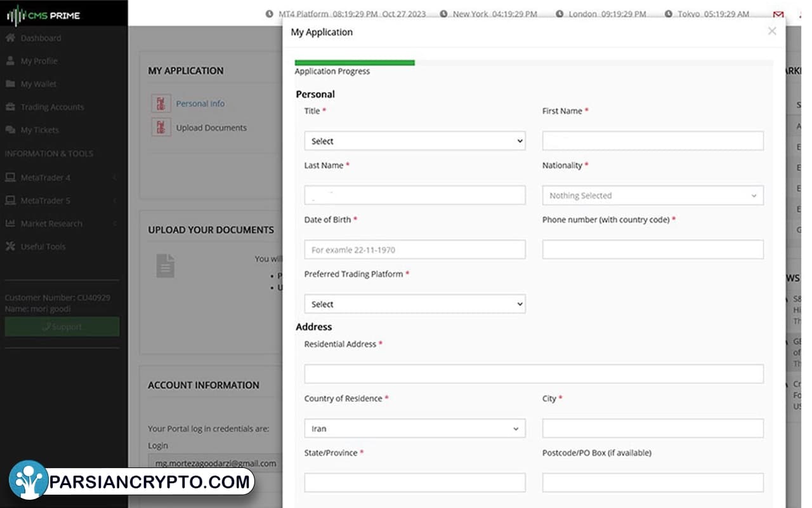Click the Useful Tools wrench icon

pos(10,246)
